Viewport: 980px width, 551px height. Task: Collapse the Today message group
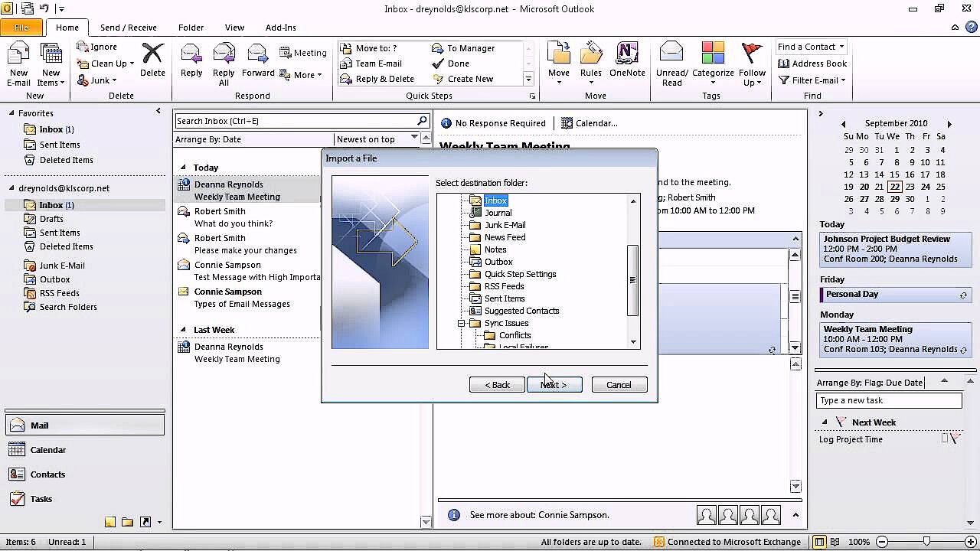[x=183, y=168]
